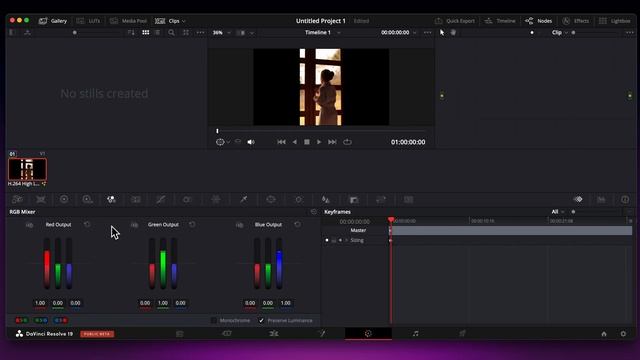Go to the project manager home icon
Viewport: 640px width, 360px height.
point(604,334)
